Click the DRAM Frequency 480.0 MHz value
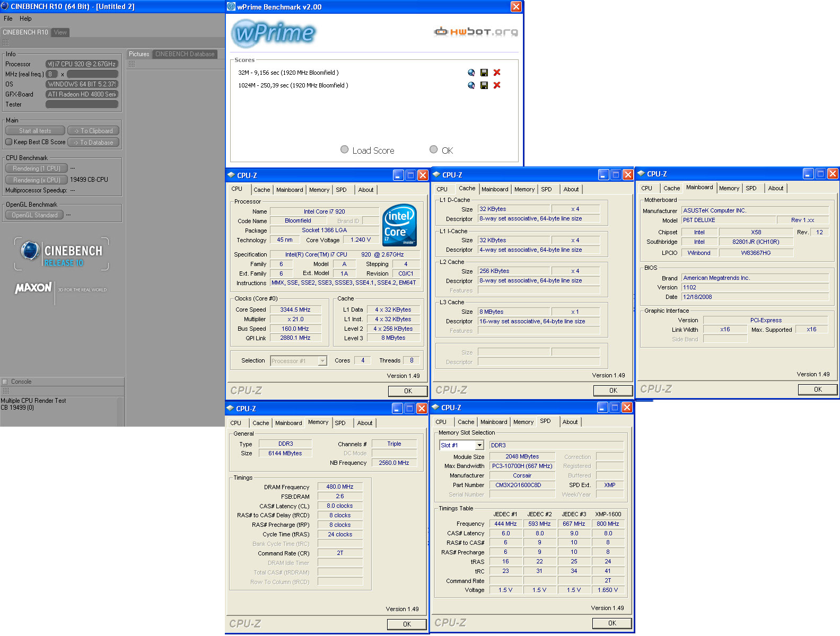Viewport: 840px width, 636px height. [340, 487]
